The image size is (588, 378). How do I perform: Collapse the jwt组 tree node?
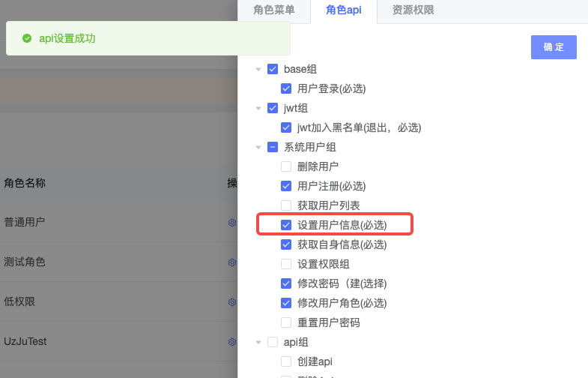[258, 109]
